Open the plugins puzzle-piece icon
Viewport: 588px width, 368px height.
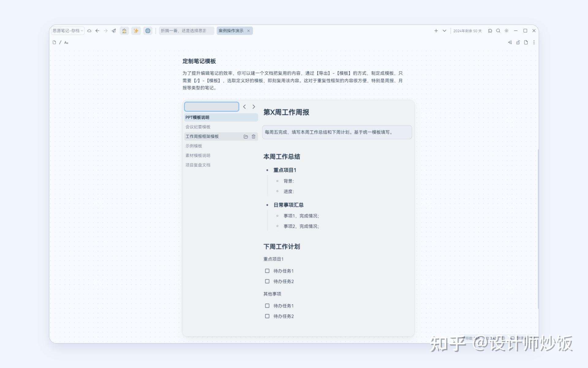[490, 31]
